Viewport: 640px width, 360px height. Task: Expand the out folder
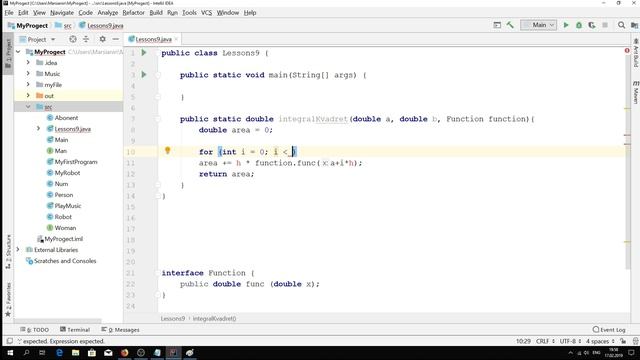click(28, 96)
